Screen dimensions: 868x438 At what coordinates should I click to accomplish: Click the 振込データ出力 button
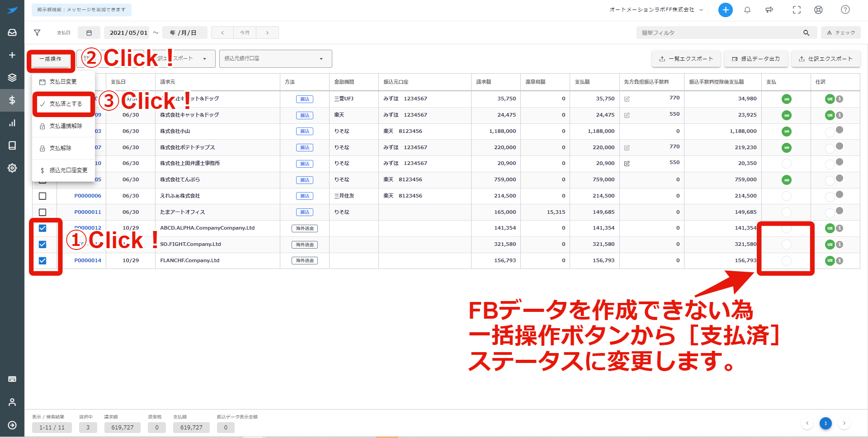point(756,59)
